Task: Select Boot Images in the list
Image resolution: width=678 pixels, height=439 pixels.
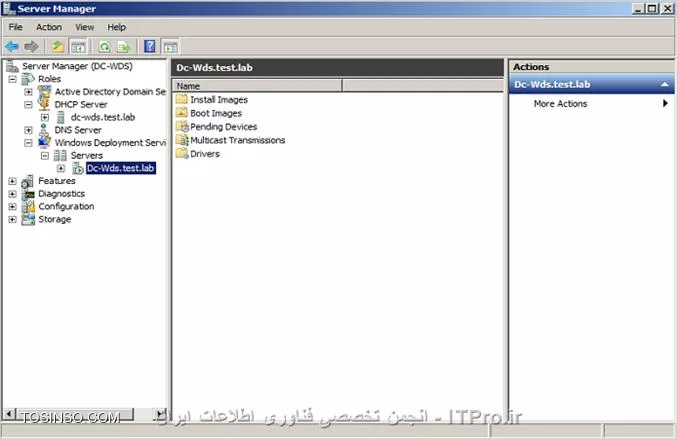Action: [216, 113]
